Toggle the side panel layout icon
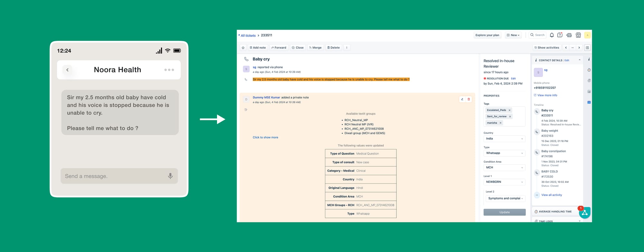The width and height of the screenshot is (644, 252). point(587,48)
